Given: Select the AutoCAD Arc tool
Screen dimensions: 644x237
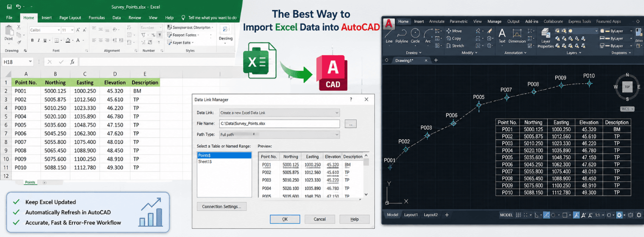Looking at the screenshot, I should 428,35.
